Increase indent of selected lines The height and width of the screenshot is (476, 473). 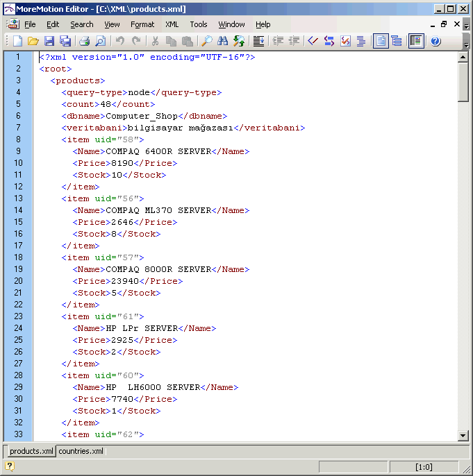pos(278,41)
